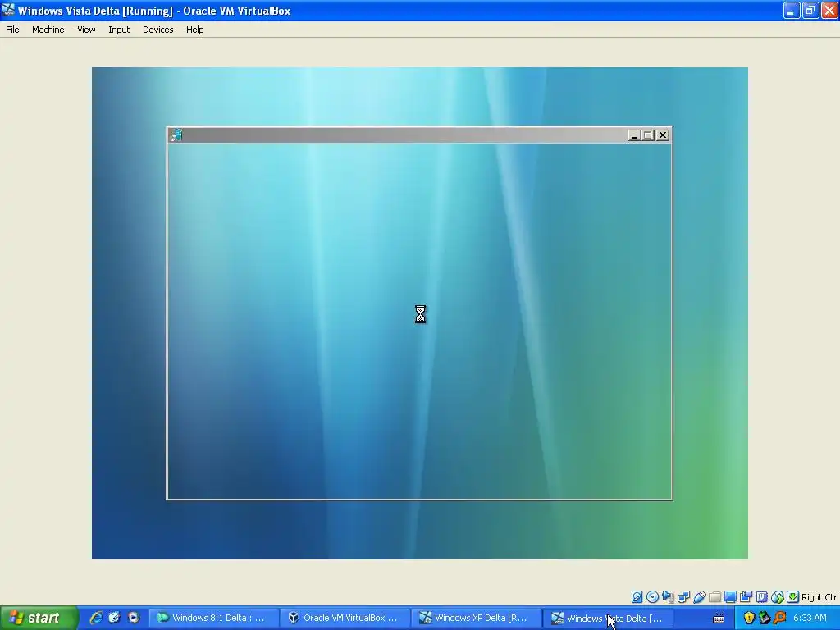Click the orange magnifier tray icon
Image resolution: width=840 pixels, height=630 pixels.
coord(780,619)
